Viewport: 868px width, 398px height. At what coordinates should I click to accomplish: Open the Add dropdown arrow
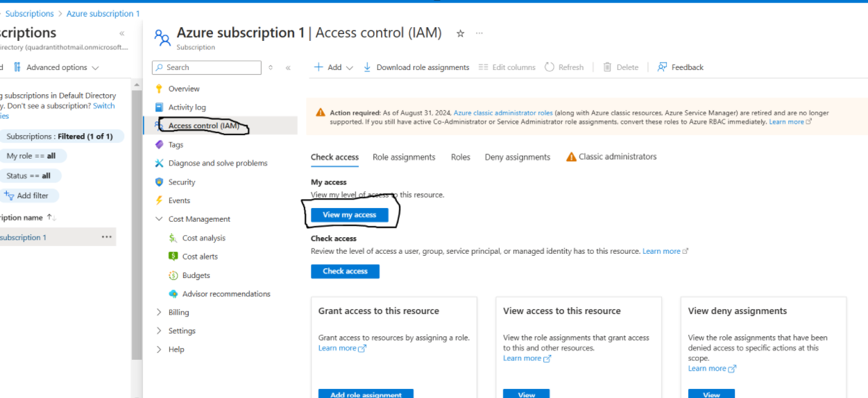tap(349, 68)
